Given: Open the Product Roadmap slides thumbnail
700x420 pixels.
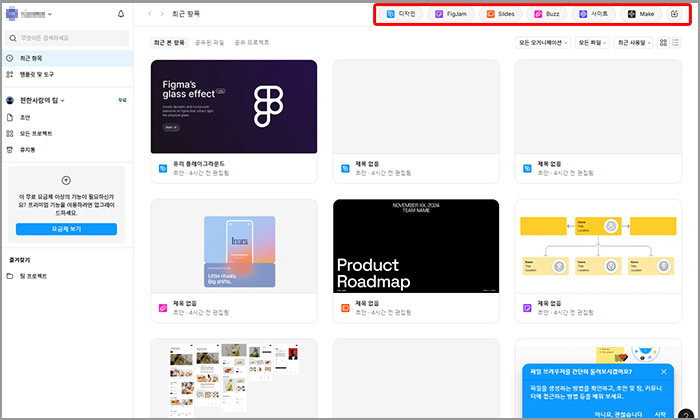Looking at the screenshot, I should tap(416, 246).
